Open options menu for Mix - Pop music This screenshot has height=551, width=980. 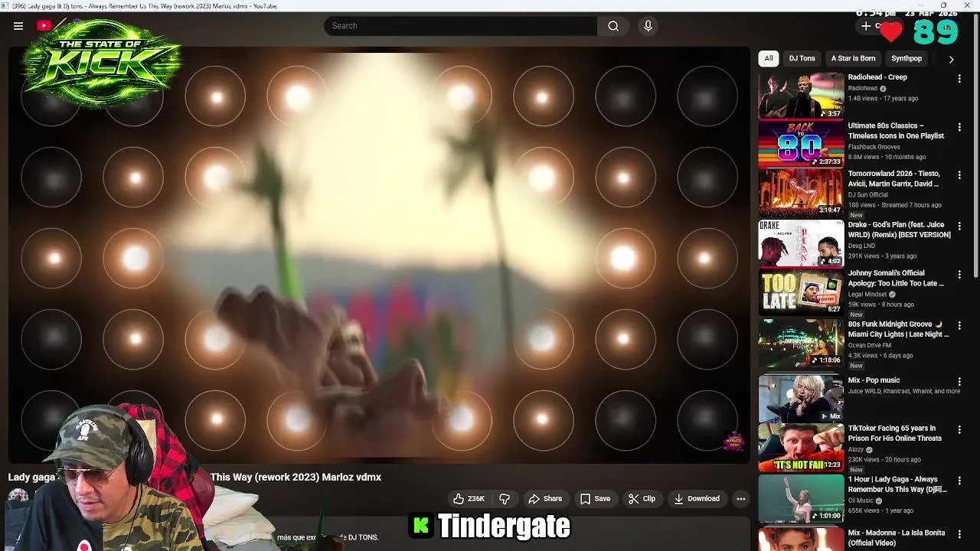click(959, 381)
